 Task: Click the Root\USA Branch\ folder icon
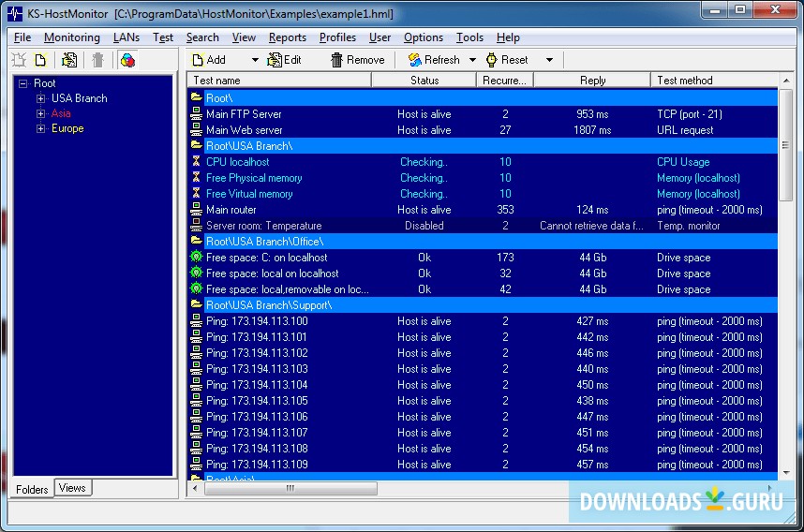pyautogui.click(x=196, y=145)
